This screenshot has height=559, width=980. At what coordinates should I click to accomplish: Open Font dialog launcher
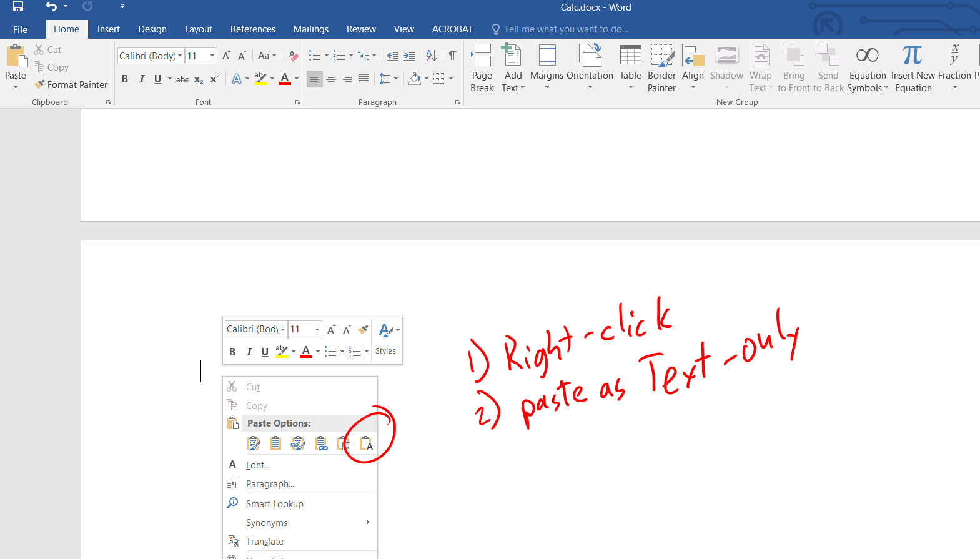pos(297,102)
